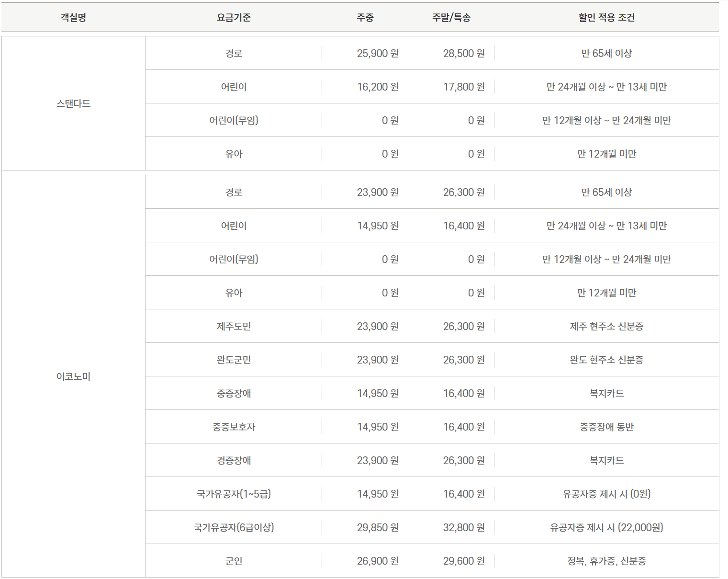Select the 주중 column header
Image resolution: width=728 pixels, height=579 pixels.
pos(366,17)
